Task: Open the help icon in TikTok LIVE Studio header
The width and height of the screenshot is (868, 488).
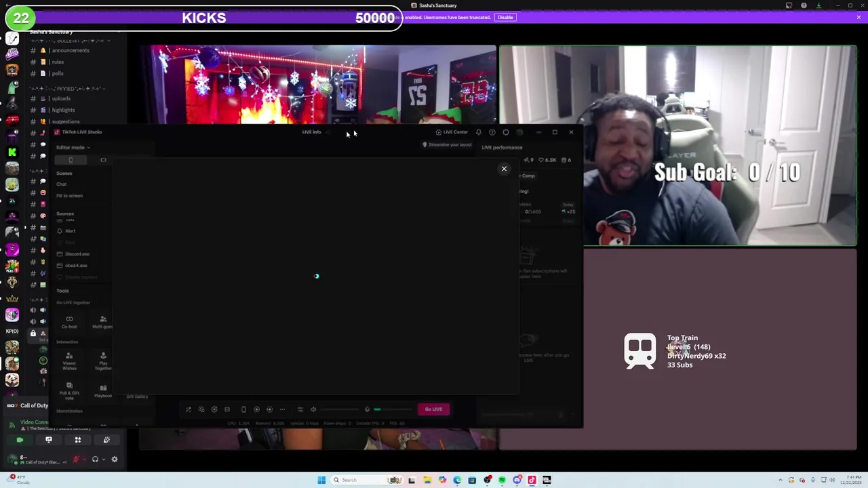Action: [x=492, y=132]
